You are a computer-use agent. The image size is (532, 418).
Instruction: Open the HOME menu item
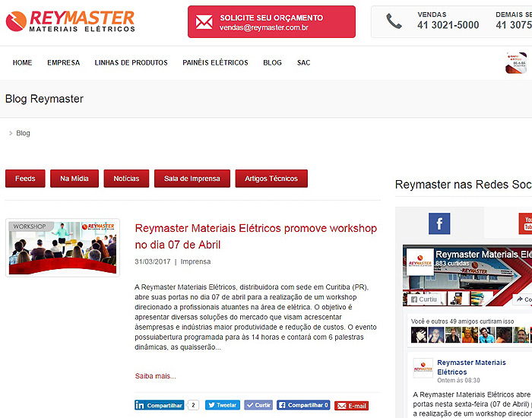[22, 63]
